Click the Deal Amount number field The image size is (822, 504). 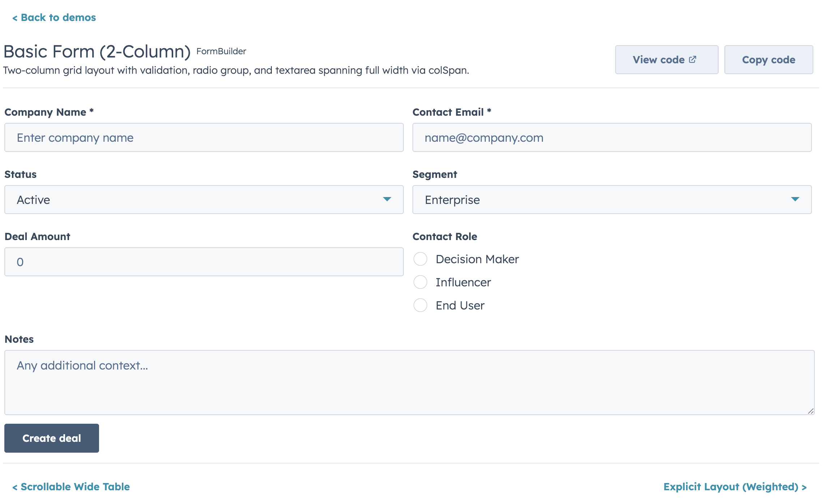[204, 262]
